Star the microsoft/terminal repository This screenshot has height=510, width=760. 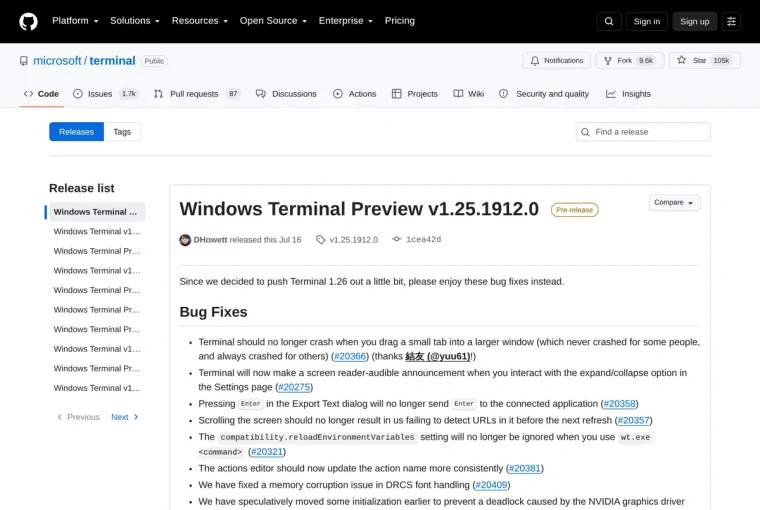(705, 61)
